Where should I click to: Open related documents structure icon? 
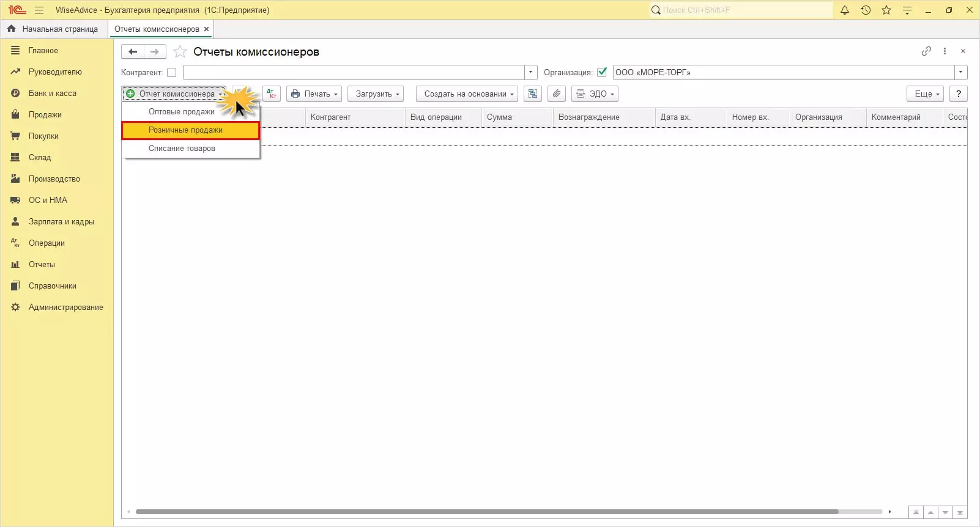tap(533, 94)
